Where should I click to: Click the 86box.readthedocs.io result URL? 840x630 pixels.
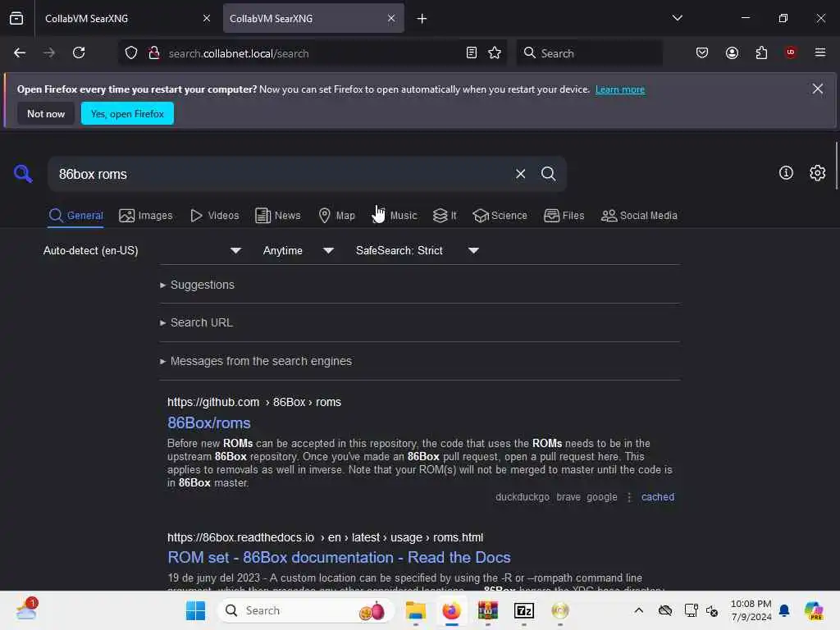click(x=325, y=537)
